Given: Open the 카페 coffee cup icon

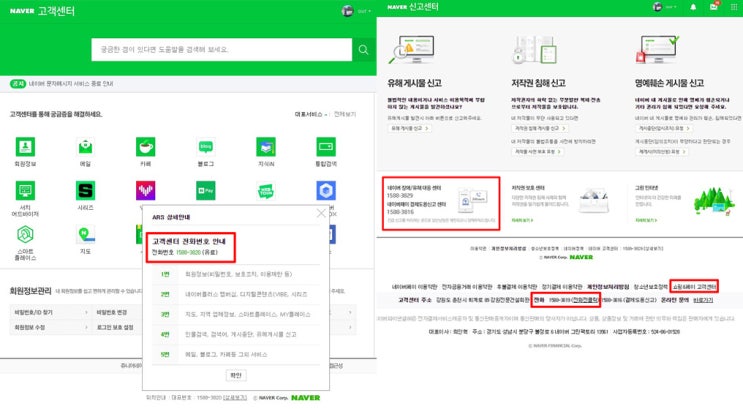Looking at the screenshot, I should tap(145, 147).
